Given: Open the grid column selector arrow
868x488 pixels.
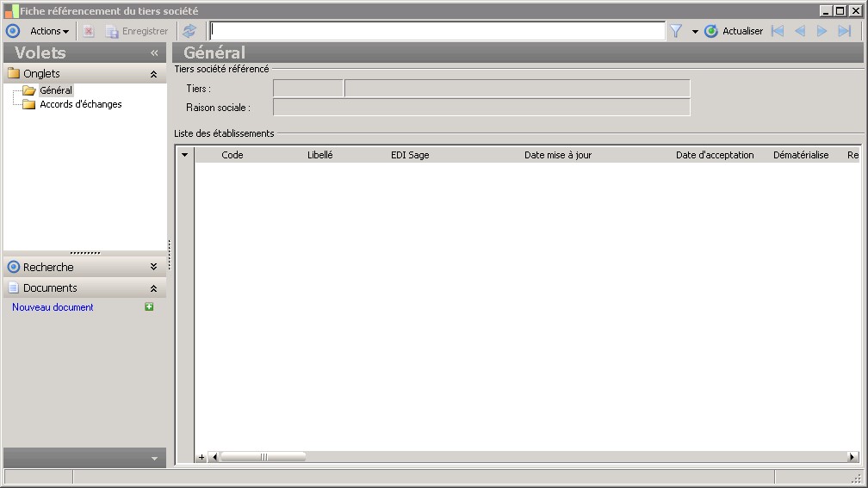Looking at the screenshot, I should (x=185, y=155).
